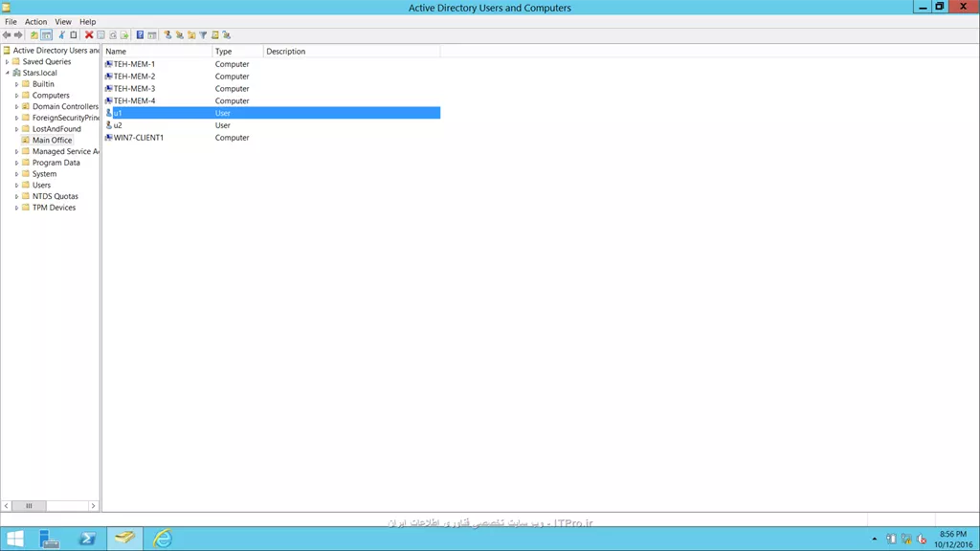Click the Cut scissors icon in the toolbar

[62, 35]
